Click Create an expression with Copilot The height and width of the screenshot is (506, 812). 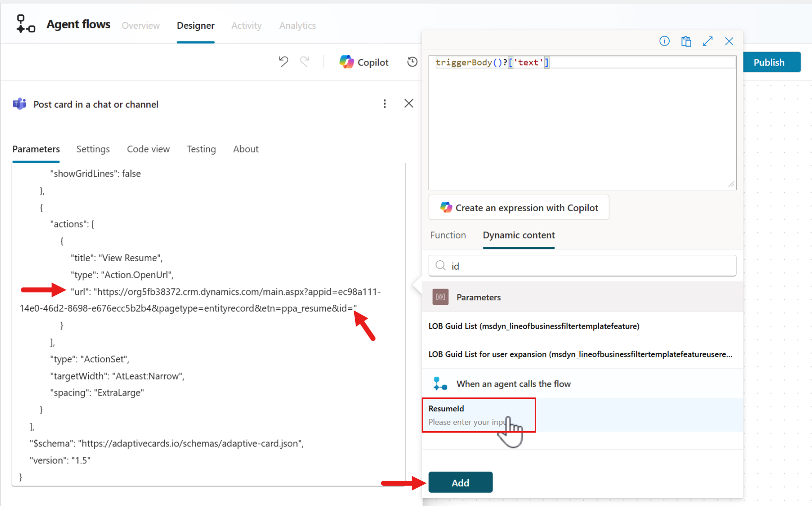519,208
